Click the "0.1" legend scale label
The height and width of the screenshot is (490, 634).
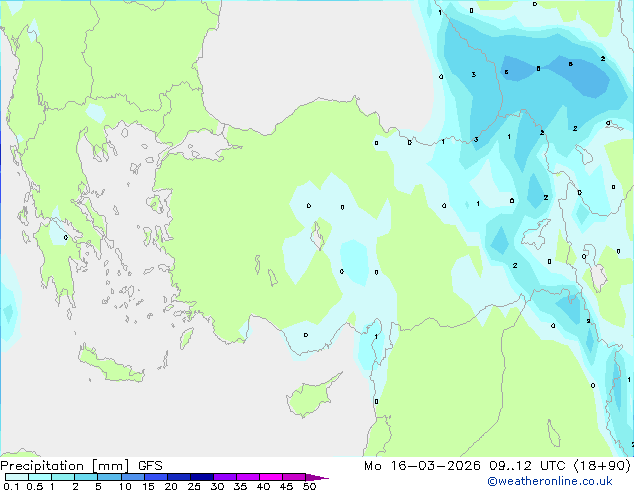coord(11,486)
